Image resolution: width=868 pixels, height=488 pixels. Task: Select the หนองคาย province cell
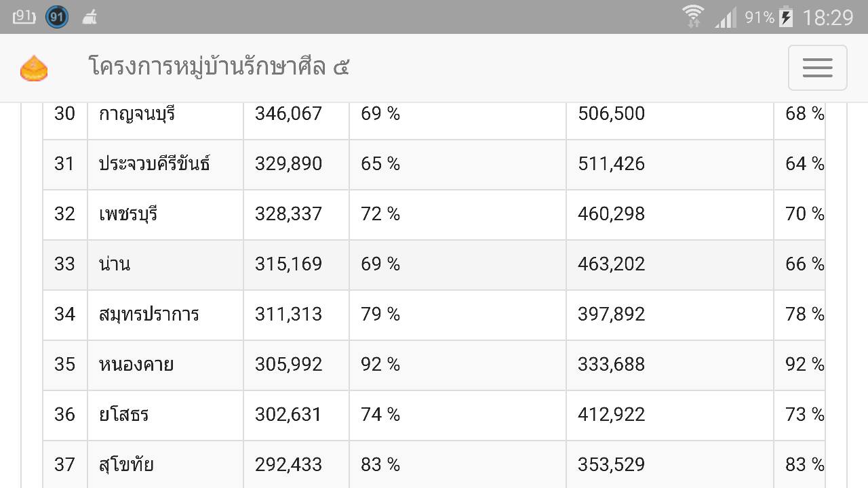pos(165,365)
